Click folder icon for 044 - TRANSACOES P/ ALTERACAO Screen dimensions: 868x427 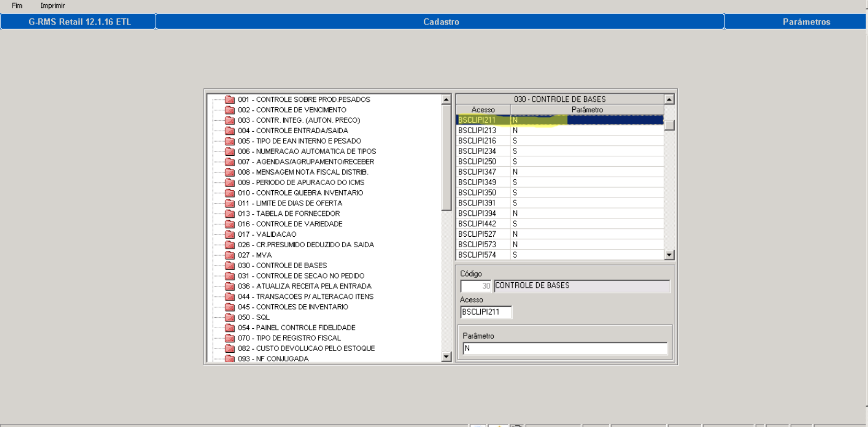[x=229, y=296]
